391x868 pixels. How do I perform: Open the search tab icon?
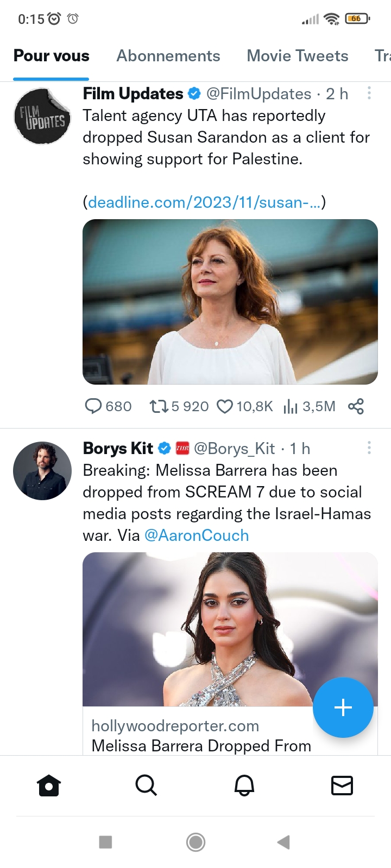[146, 785]
